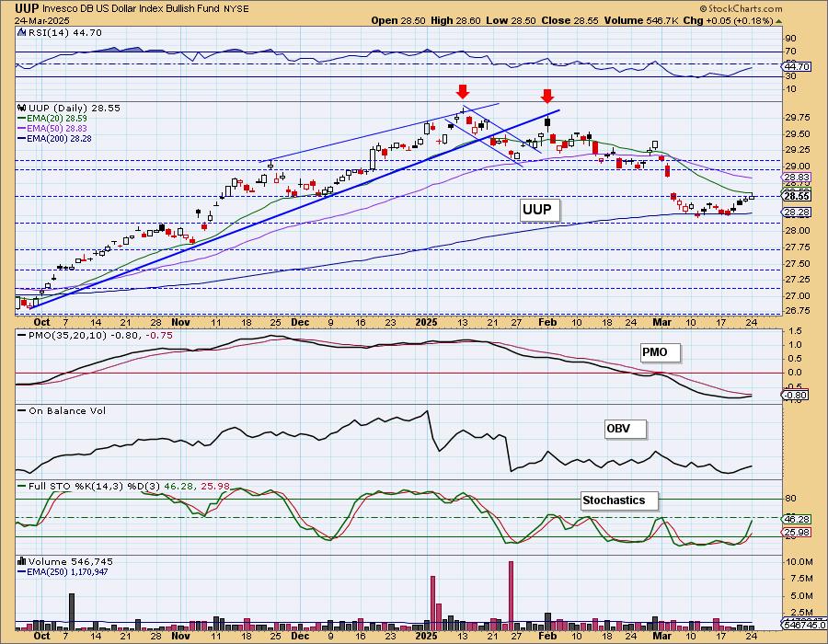Click the UUP annotation box in price panel
The height and width of the screenshot is (644, 828).
click(x=538, y=210)
